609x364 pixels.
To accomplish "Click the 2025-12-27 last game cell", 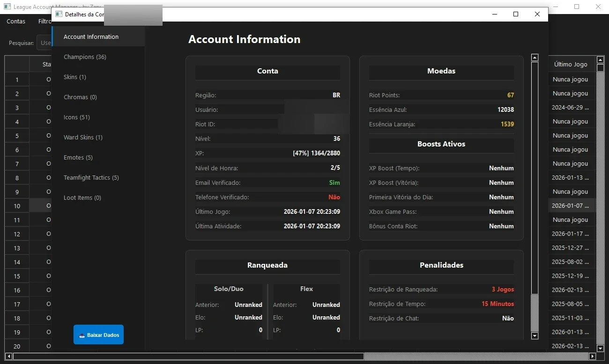I will click(571, 248).
